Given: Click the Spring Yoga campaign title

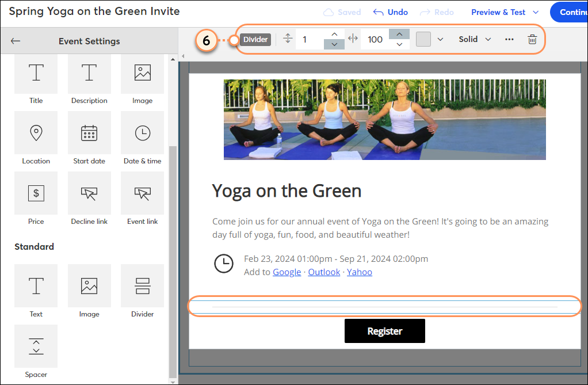Looking at the screenshot, I should 94,12.
